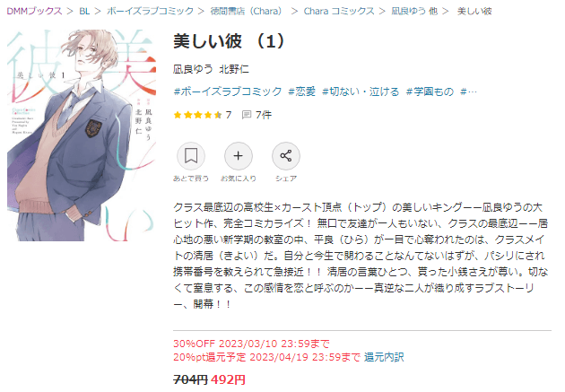Add to favorites with the plus icon
Image resolution: width=565 pixels, height=392 pixels.
click(239, 156)
